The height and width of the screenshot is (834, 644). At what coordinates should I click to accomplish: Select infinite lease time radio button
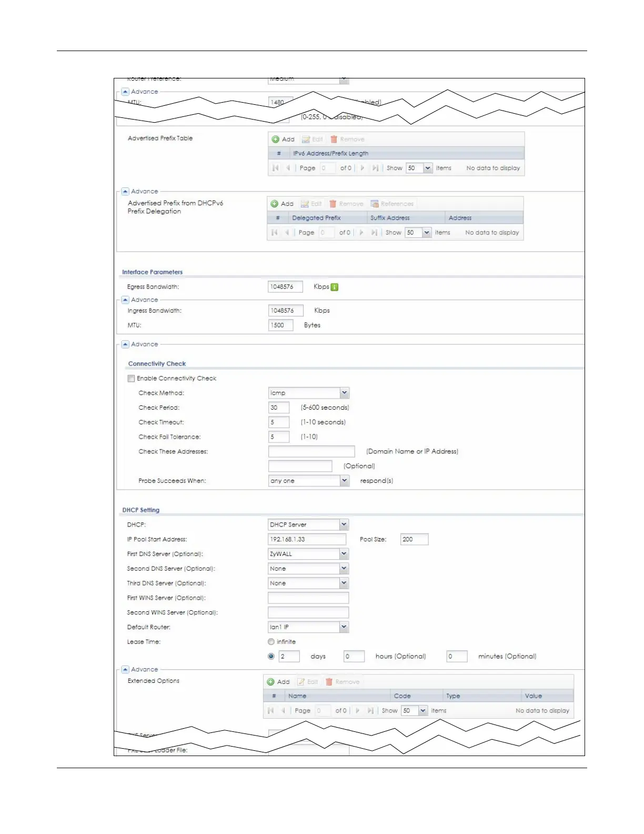pyautogui.click(x=271, y=642)
